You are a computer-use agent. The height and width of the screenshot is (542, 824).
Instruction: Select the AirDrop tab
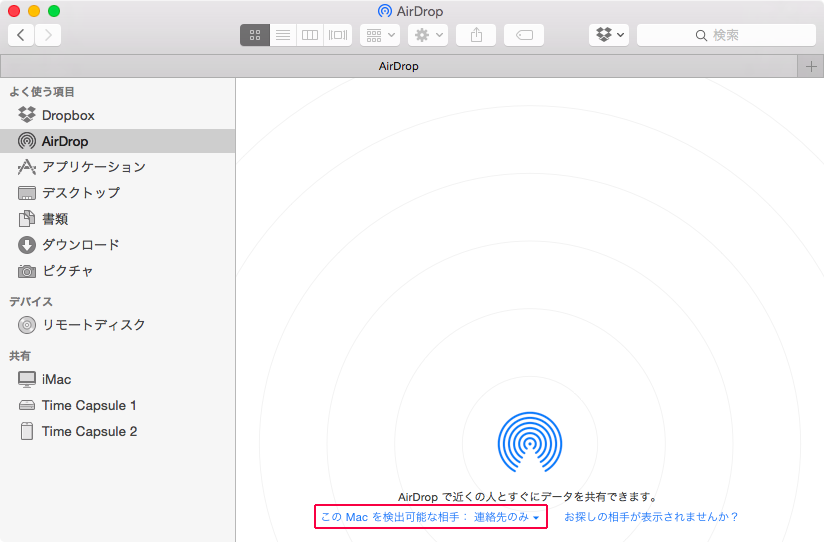tap(398, 66)
